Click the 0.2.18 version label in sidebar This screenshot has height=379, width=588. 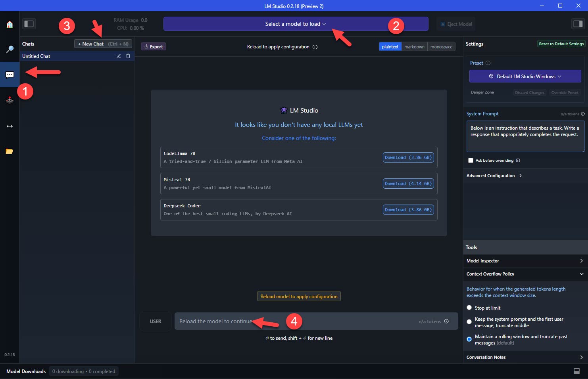[x=10, y=354]
